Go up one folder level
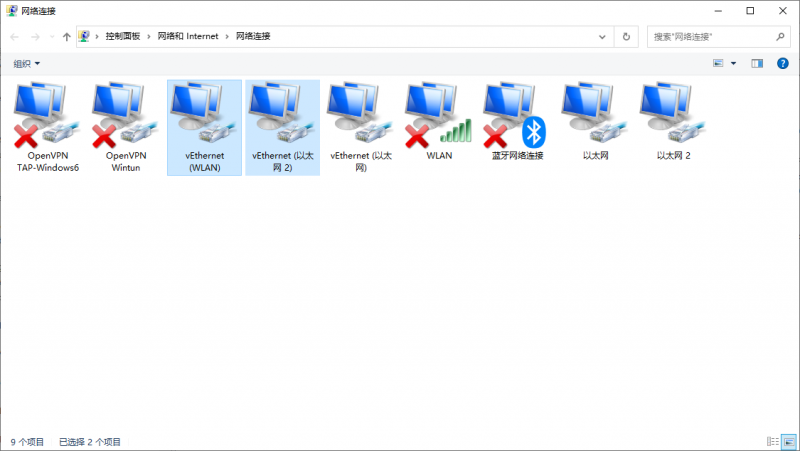Image resolution: width=800 pixels, height=451 pixels. pyautogui.click(x=66, y=36)
